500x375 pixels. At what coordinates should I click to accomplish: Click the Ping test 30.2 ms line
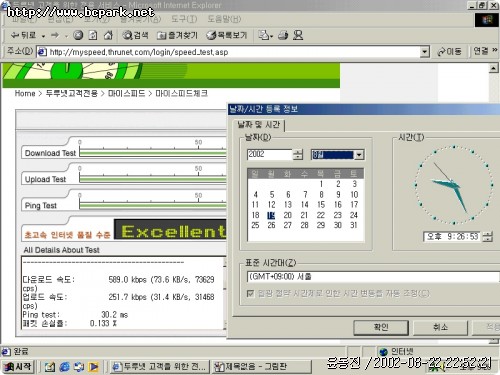coord(75,314)
